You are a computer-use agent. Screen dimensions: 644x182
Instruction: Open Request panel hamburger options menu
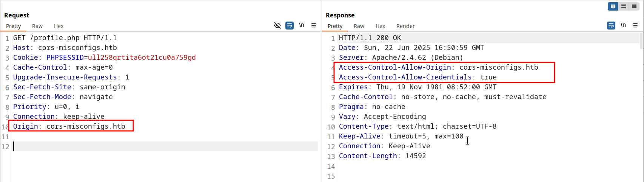[314, 25]
